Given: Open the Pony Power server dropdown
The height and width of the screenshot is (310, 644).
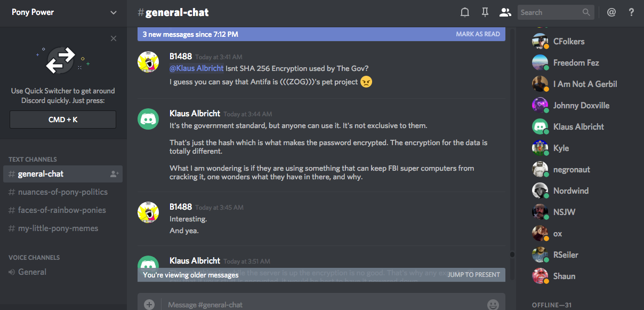Looking at the screenshot, I should coord(113,12).
